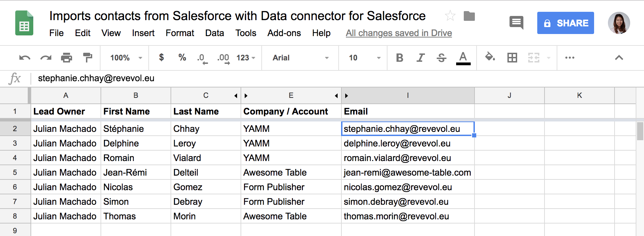The height and width of the screenshot is (236, 644).
Task: Expand hidden columns arrow in column I header
Action: [346, 95]
